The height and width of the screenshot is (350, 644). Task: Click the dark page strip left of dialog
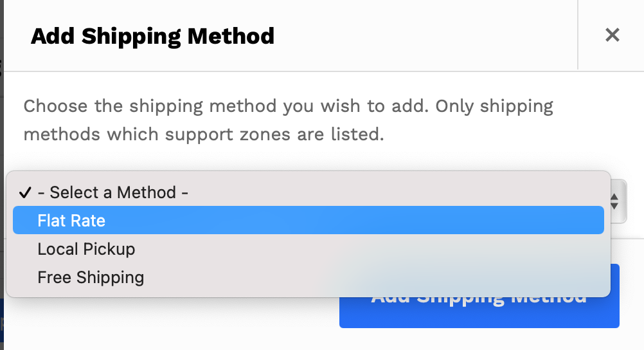point(1,129)
